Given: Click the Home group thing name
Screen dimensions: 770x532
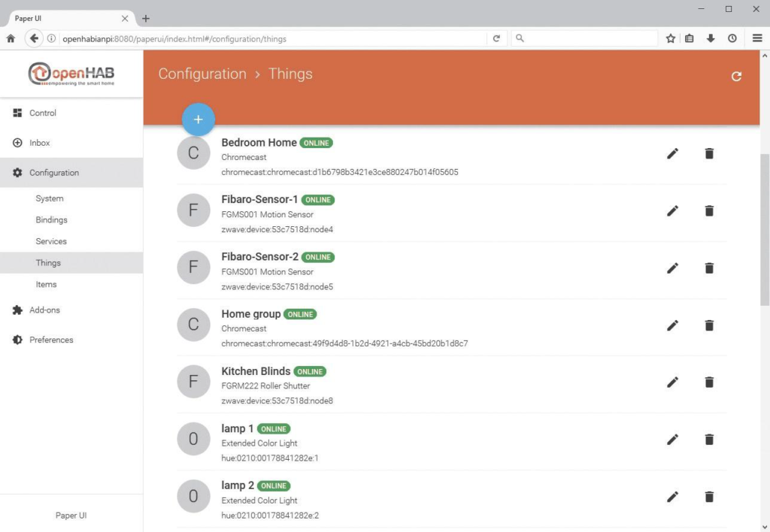Looking at the screenshot, I should pyautogui.click(x=251, y=314).
